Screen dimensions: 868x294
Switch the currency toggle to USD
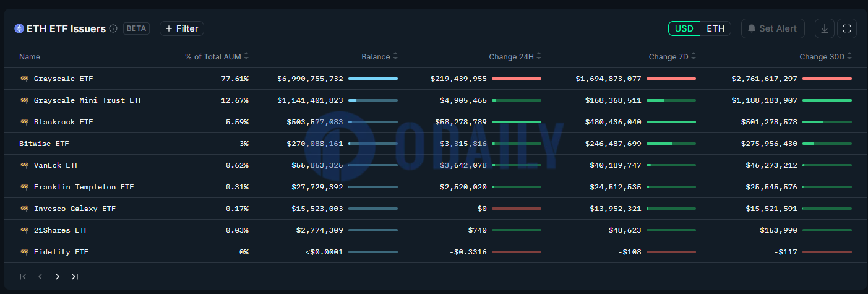coord(684,28)
